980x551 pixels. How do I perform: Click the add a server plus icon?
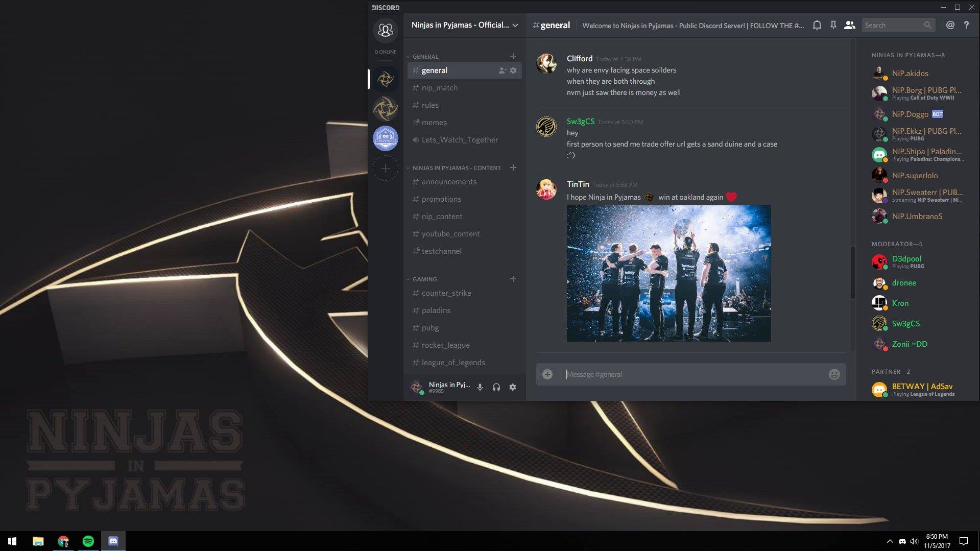pyautogui.click(x=385, y=168)
